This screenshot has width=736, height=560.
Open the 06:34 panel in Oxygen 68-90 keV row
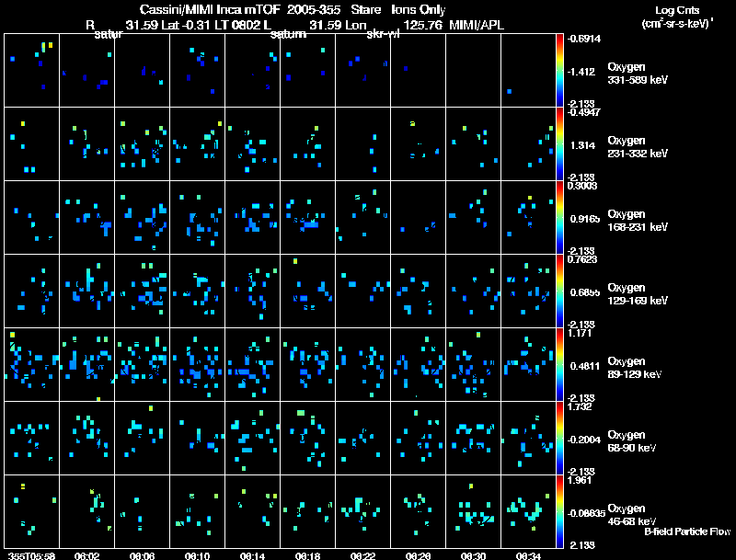point(528,438)
